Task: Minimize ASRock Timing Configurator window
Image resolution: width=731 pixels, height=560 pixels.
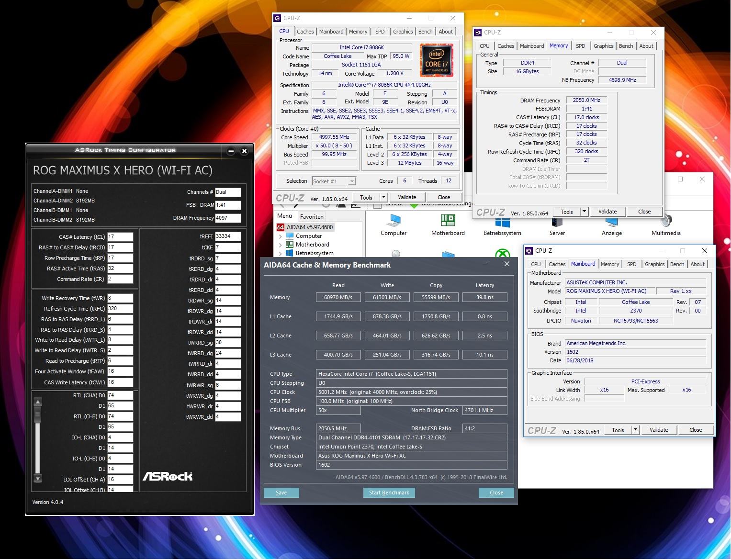Action: click(231, 151)
